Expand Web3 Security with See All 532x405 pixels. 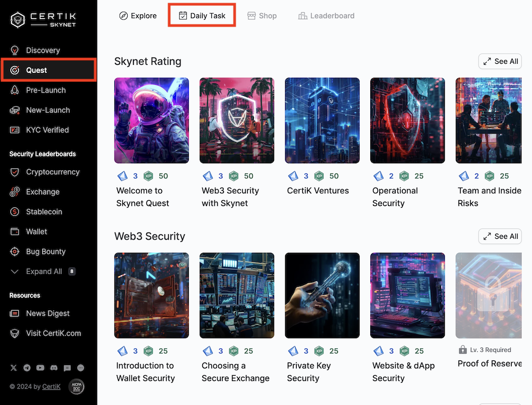[x=500, y=236]
